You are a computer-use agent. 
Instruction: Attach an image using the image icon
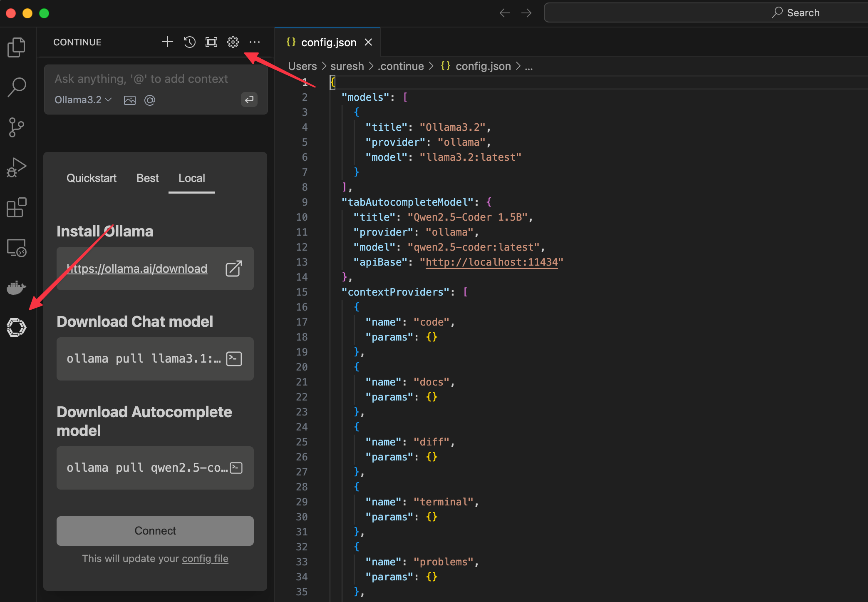tap(130, 100)
